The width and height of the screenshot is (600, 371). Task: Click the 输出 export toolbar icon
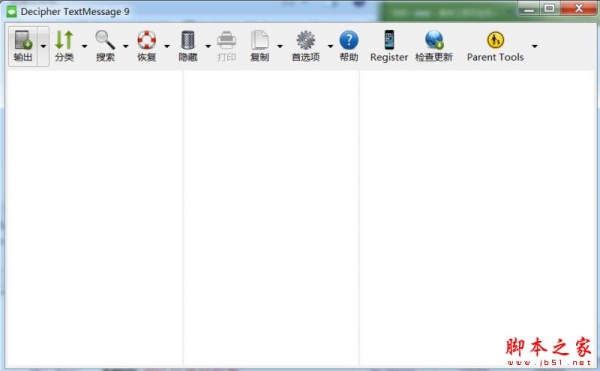[x=23, y=40]
